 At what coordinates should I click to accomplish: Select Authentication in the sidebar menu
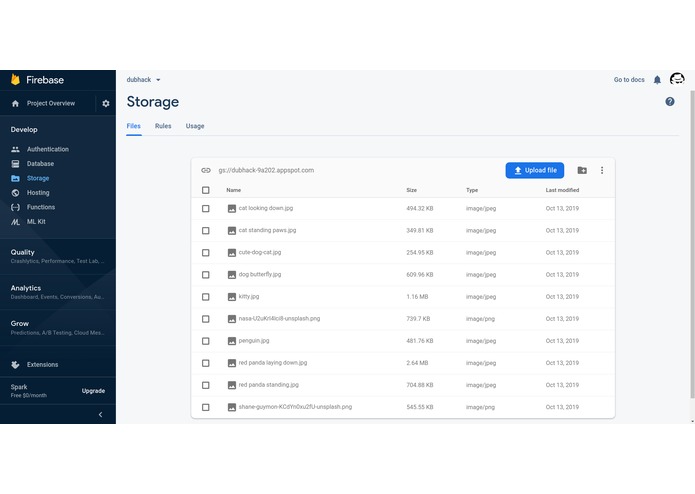(x=48, y=149)
